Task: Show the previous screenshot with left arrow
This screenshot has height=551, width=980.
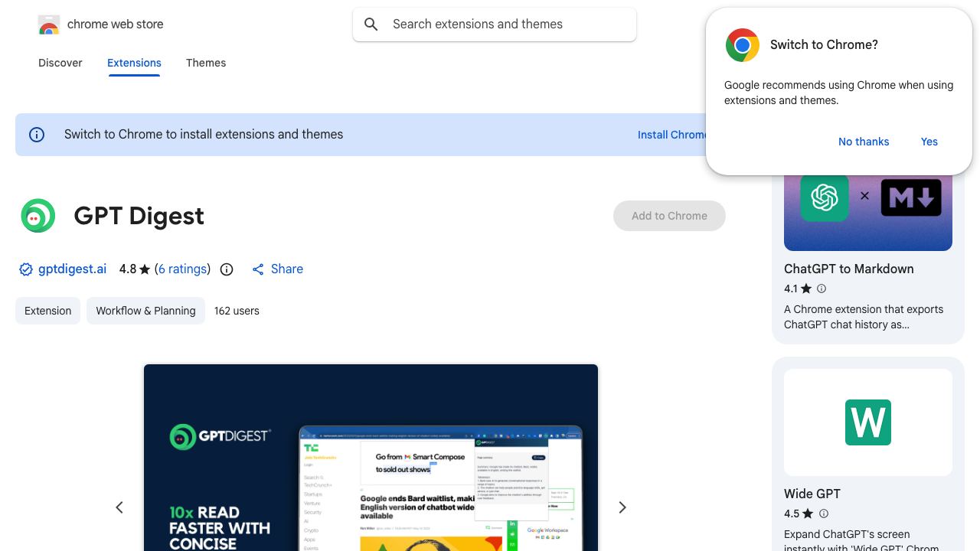Action: coord(119,507)
